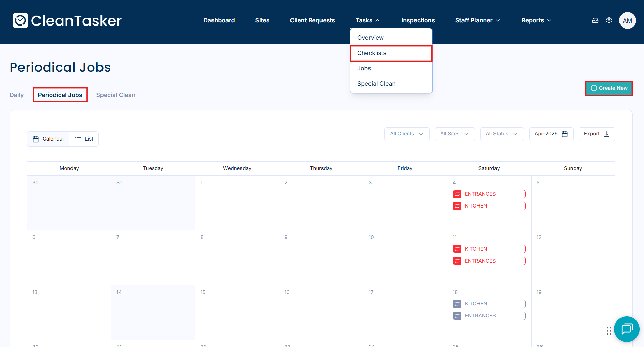Viewport: 644px width, 347px height.
Task: Open the Apr-2026 month picker
Action: (x=551, y=134)
